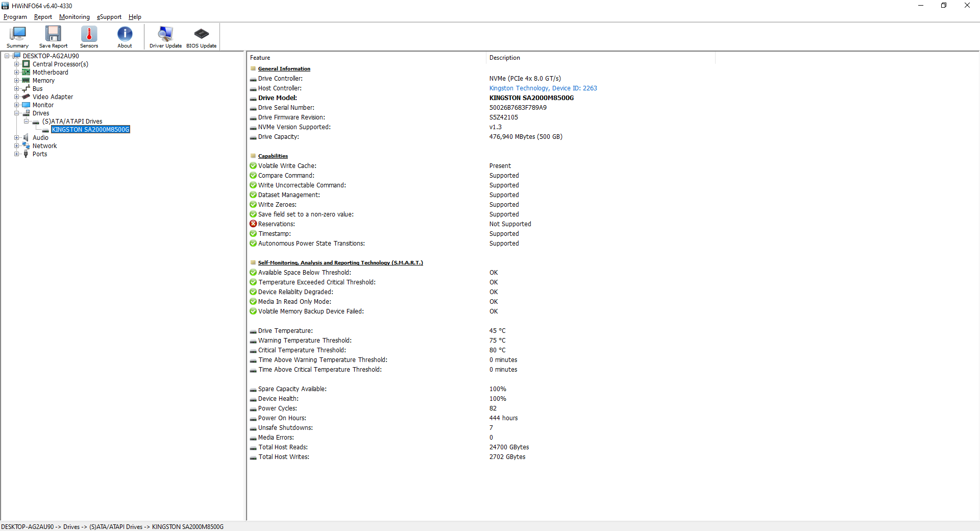This screenshot has width=980, height=531.
Task: Click the Device Health row icon
Action: click(x=253, y=399)
